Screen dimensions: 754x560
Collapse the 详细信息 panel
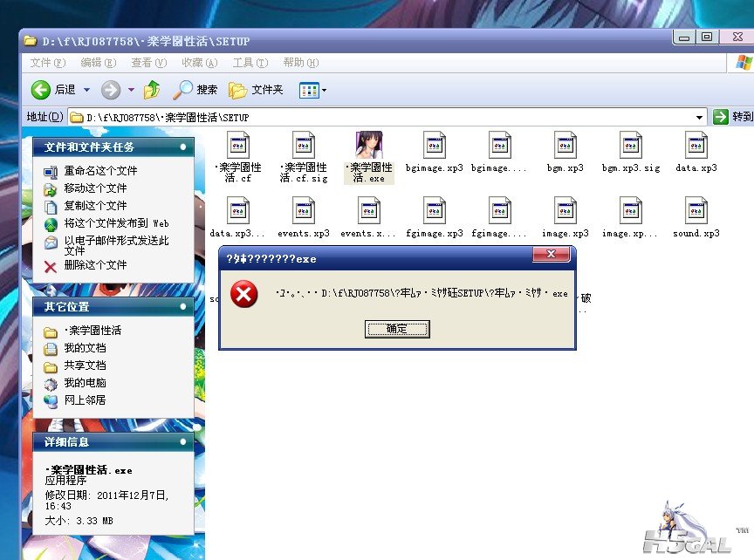183,443
